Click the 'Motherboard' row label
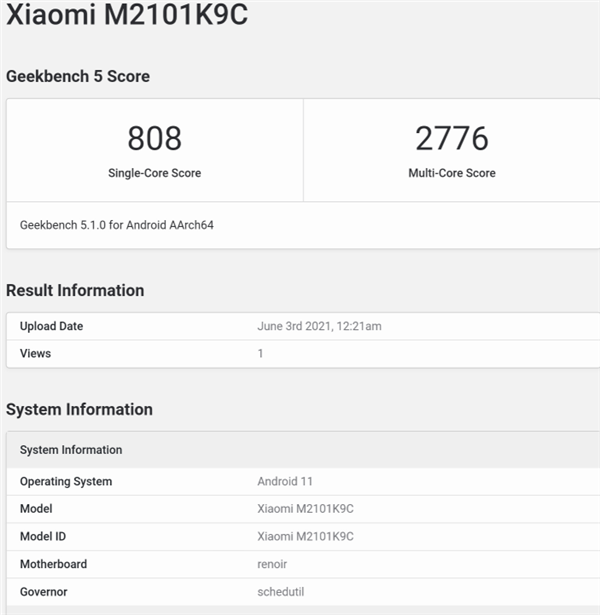 pyautogui.click(x=53, y=564)
